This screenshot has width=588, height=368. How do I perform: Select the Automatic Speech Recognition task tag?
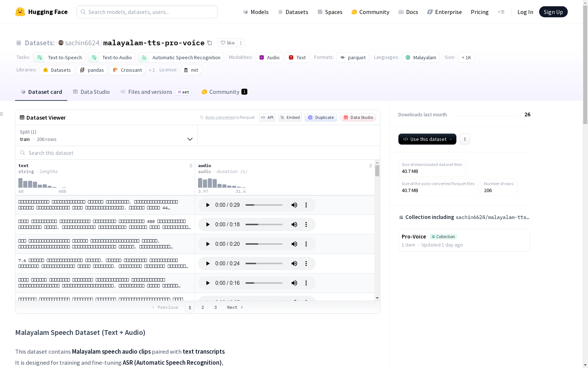(180, 57)
